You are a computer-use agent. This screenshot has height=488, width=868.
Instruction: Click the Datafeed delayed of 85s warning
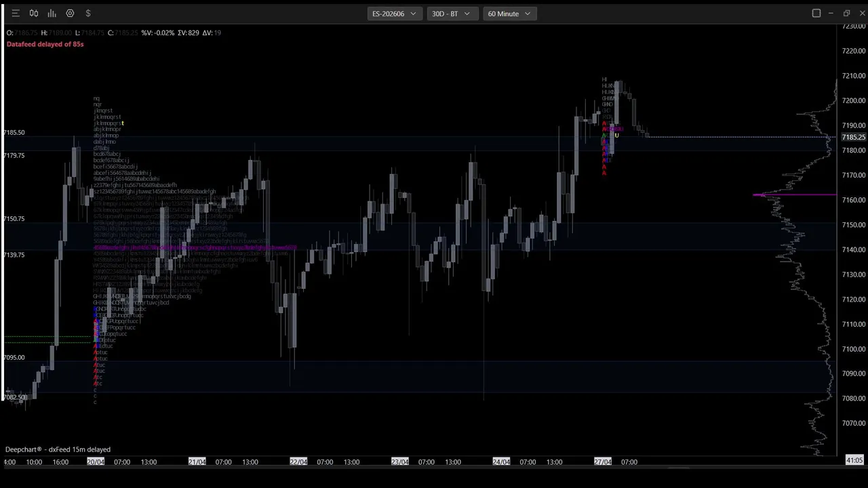pos(45,44)
